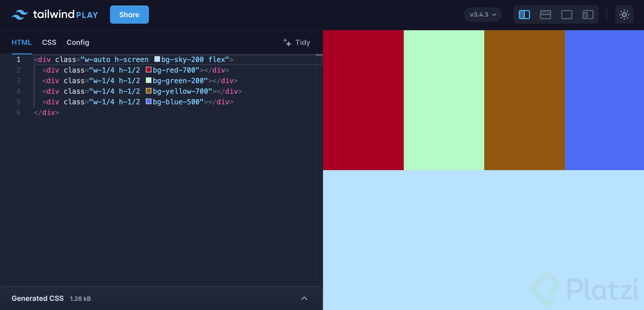Expand the Generated CSS panel chevron
The width and height of the screenshot is (644, 310).
click(x=304, y=298)
